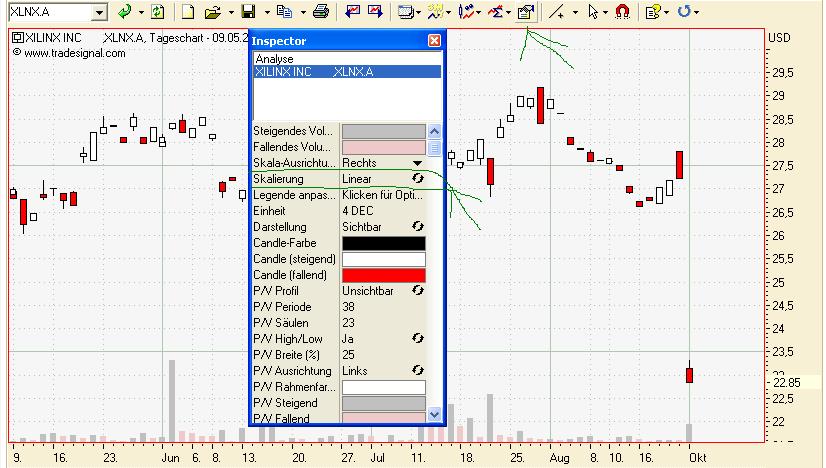Click the Inspector scrollbar down arrow
Image resolution: width=826 pixels, height=468 pixels.
(x=434, y=414)
